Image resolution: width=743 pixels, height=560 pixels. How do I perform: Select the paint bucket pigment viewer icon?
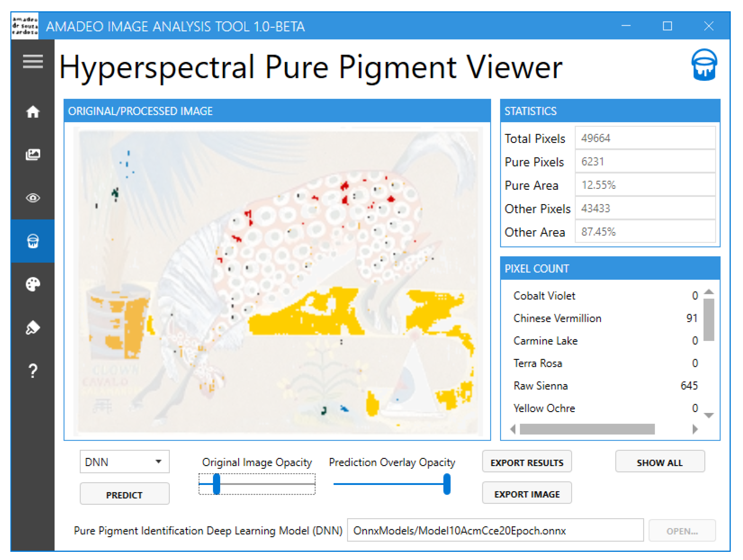(x=33, y=241)
